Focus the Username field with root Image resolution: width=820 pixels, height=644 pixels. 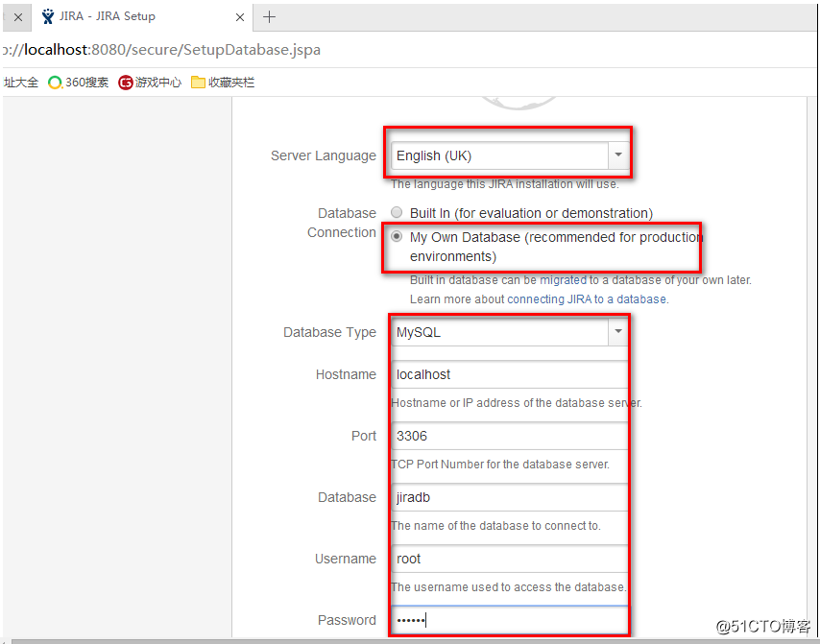pos(510,559)
